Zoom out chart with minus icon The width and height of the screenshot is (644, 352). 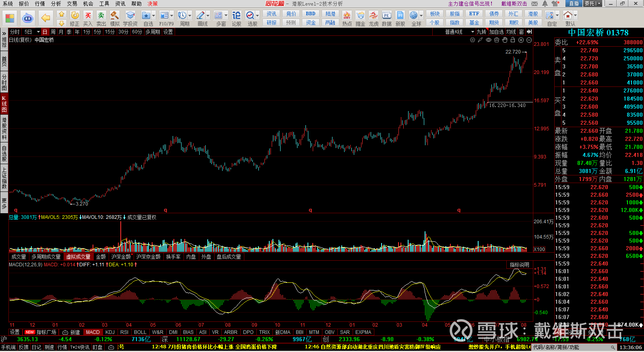tap(529, 40)
